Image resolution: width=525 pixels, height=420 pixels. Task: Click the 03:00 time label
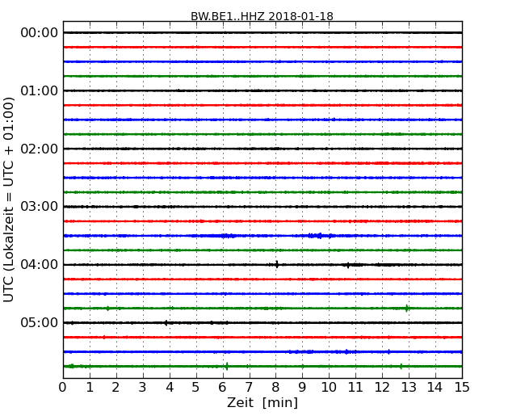40,207
